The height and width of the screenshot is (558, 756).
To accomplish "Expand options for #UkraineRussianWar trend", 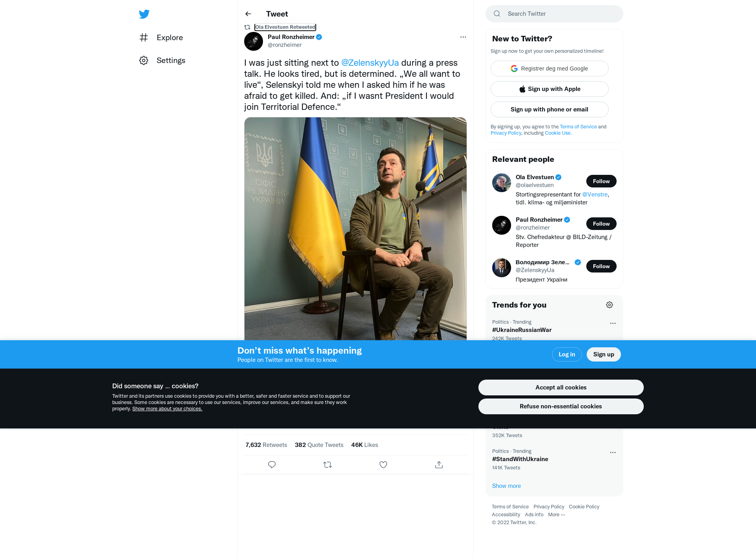I will coord(613,323).
